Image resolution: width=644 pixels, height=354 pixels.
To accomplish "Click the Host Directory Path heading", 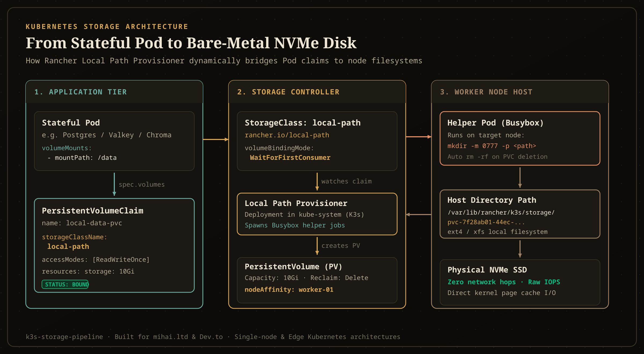I will pos(492,200).
